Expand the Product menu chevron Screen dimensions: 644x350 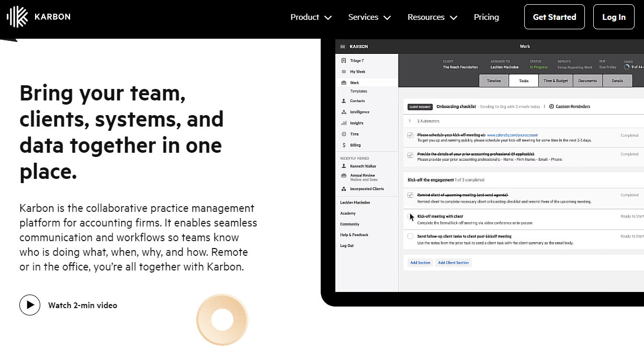point(328,18)
